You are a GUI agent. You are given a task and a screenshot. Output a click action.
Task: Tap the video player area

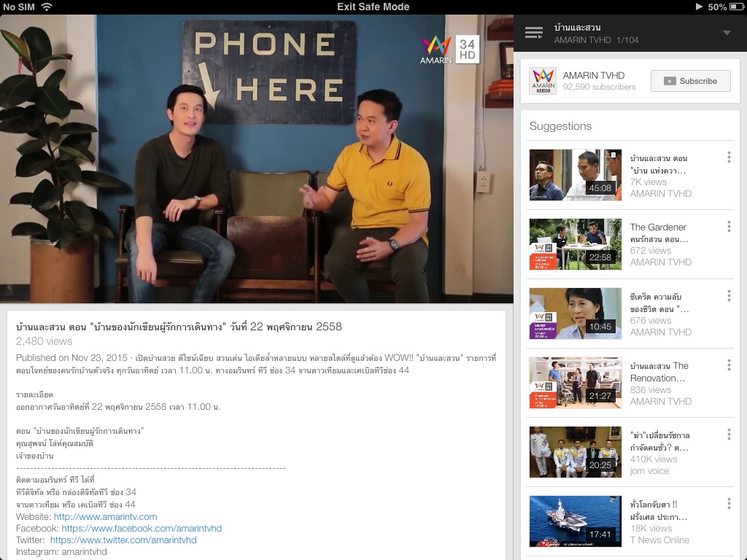pyautogui.click(x=257, y=158)
